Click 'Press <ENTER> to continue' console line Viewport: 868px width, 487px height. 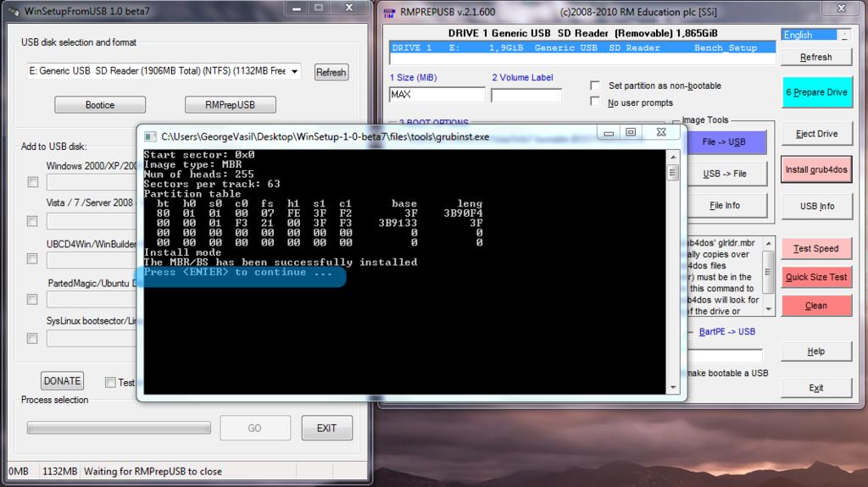tap(238, 272)
